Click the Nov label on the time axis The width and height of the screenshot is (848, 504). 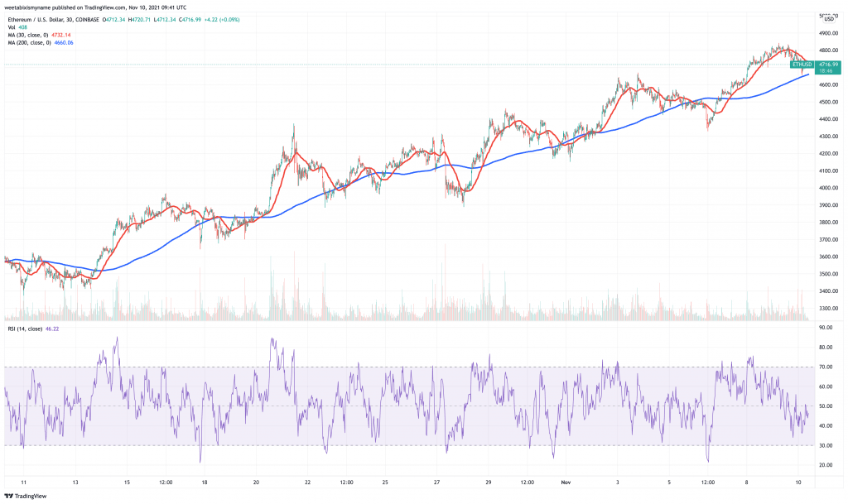[x=566, y=482]
